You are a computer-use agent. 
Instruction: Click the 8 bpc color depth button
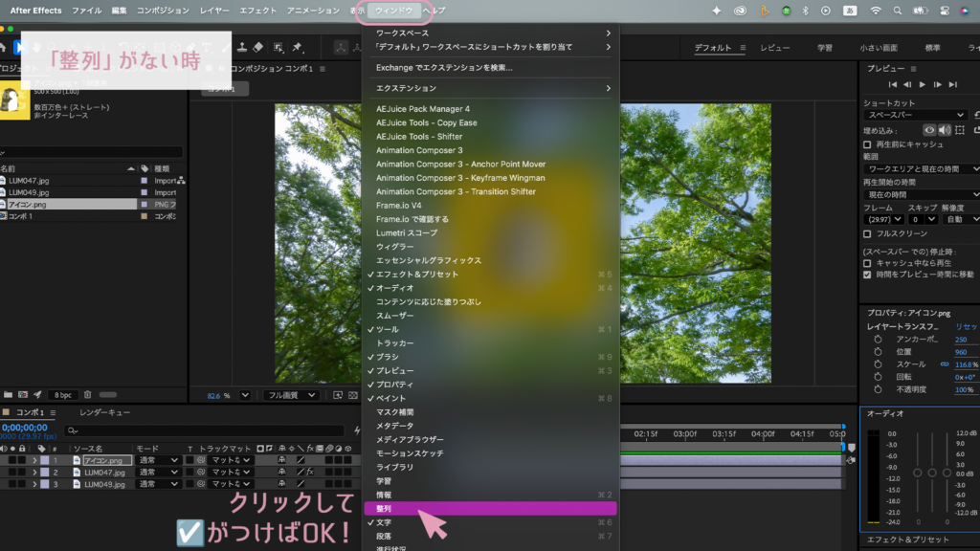pos(62,395)
